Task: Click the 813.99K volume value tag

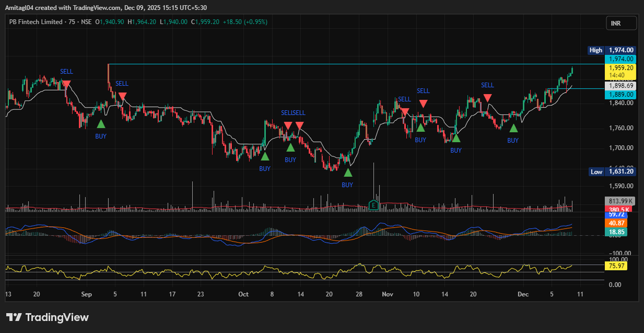Action: (620, 201)
